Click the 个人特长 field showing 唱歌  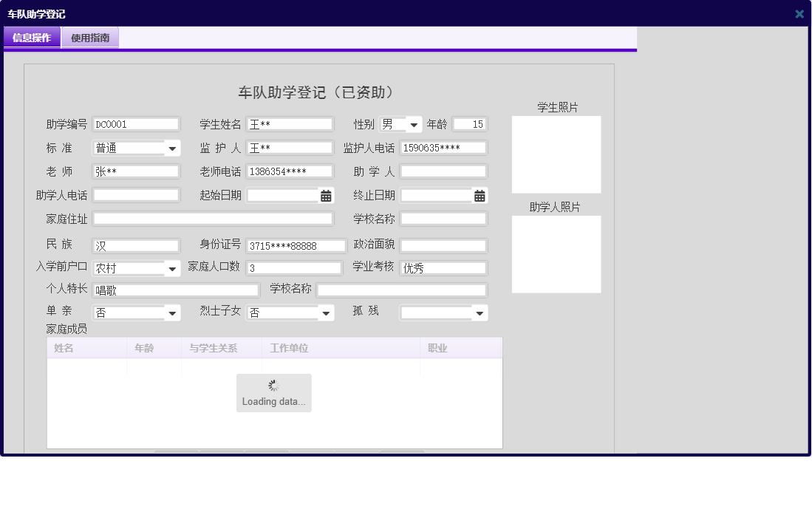[176, 290]
